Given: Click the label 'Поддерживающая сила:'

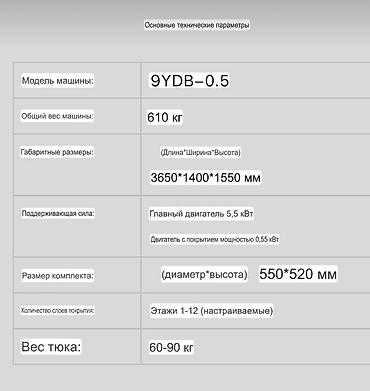Looking at the screenshot, I should [57, 213].
